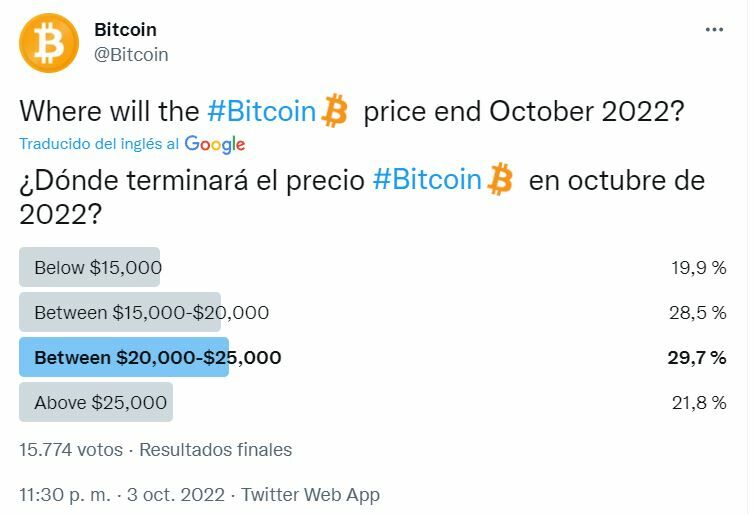
Task: Click the "15.774 votos" vote count
Action: pos(71,450)
